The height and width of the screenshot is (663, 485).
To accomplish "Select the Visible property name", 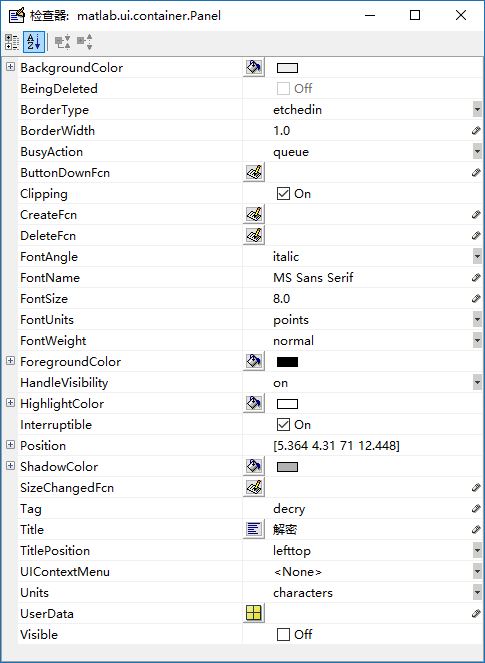I will click(x=39, y=634).
